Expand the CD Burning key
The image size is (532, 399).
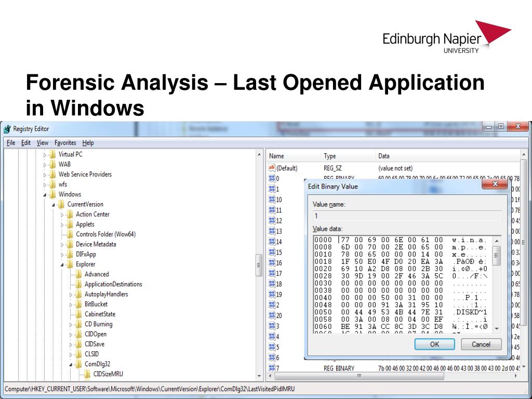click(x=71, y=325)
